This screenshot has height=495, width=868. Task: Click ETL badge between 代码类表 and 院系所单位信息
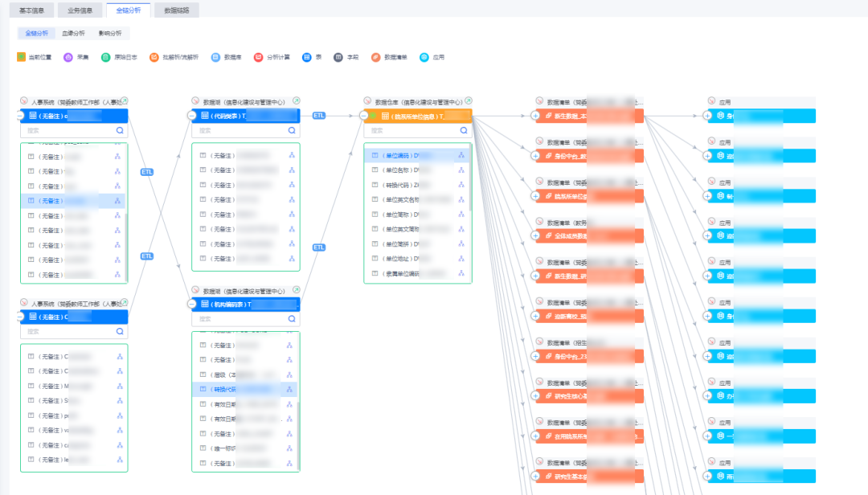(319, 116)
